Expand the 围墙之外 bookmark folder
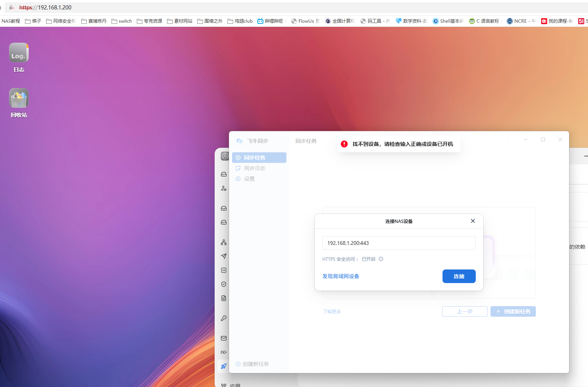 coord(210,21)
